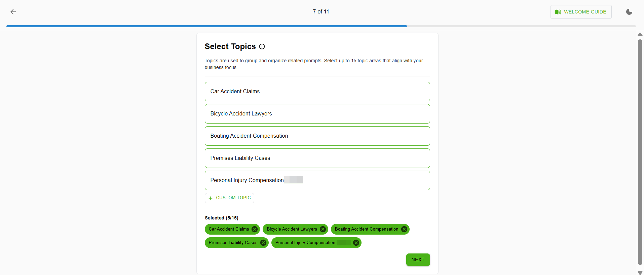Click the NEXT button
The width and height of the screenshot is (644, 275).
(x=418, y=260)
